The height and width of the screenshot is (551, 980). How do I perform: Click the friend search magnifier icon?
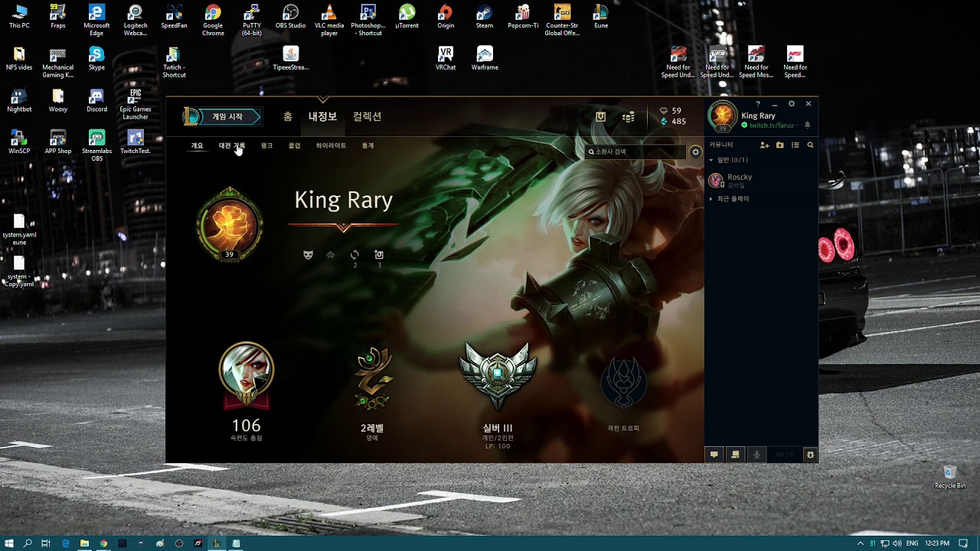(810, 145)
